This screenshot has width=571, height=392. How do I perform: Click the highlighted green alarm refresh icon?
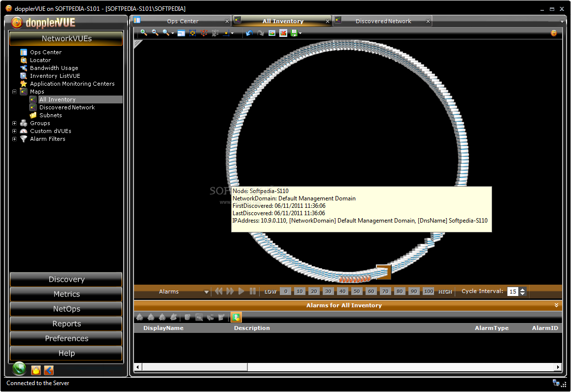click(x=236, y=317)
